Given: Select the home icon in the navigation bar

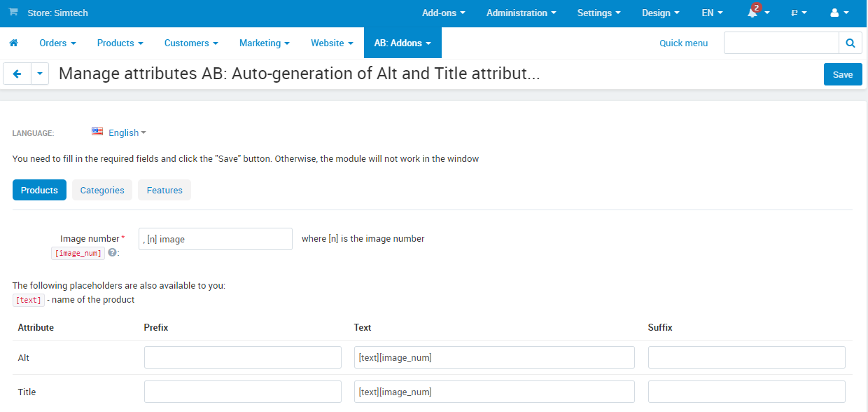Looking at the screenshot, I should tap(14, 43).
